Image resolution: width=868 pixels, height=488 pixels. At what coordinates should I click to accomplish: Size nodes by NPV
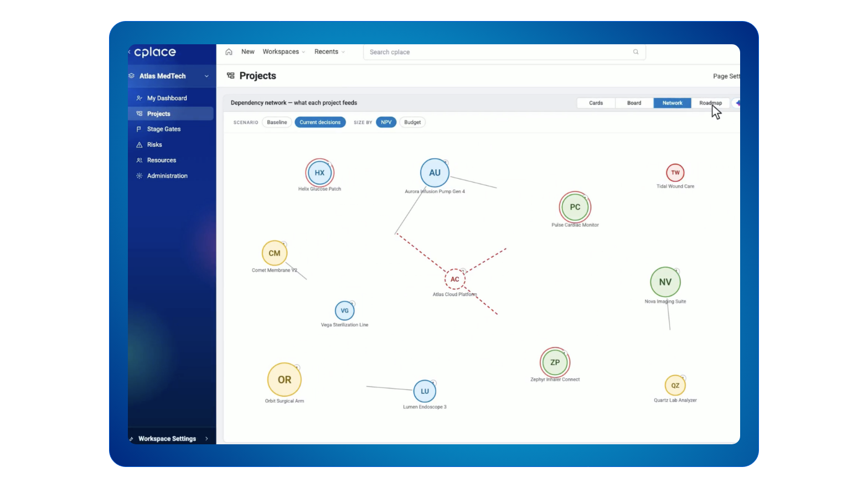coord(386,122)
